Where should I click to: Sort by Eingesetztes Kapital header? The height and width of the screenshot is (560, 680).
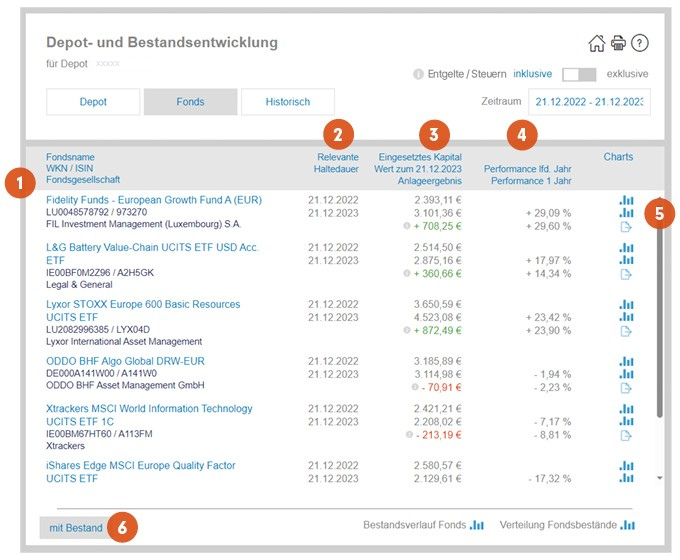click(x=420, y=157)
